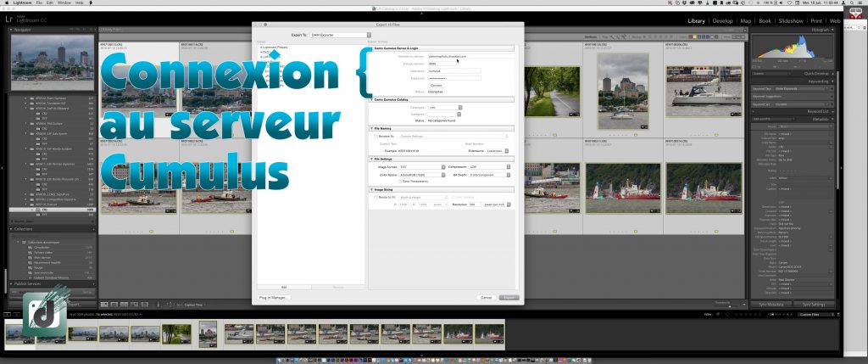
Task: Open the Catalogue dropdown in Canto Cumulus Catalog
Action: point(444,108)
